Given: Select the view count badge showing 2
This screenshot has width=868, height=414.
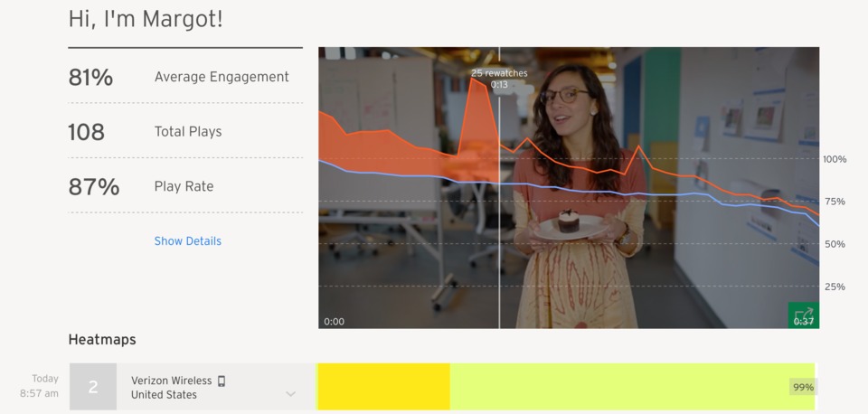Looking at the screenshot, I should click(93, 387).
